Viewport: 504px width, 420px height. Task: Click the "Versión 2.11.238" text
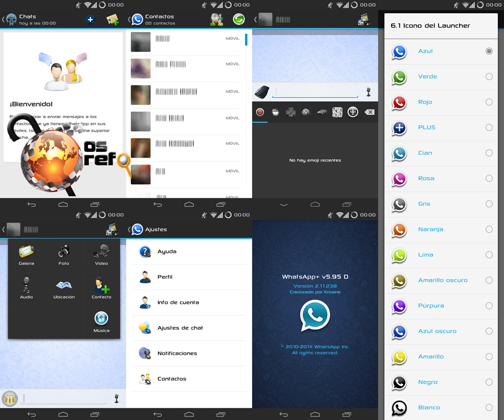315,286
